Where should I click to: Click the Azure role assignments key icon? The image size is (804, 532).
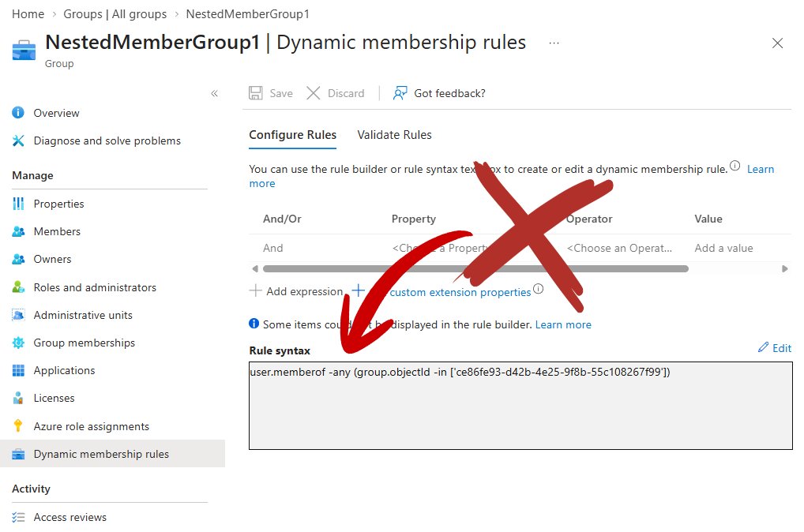click(x=18, y=426)
